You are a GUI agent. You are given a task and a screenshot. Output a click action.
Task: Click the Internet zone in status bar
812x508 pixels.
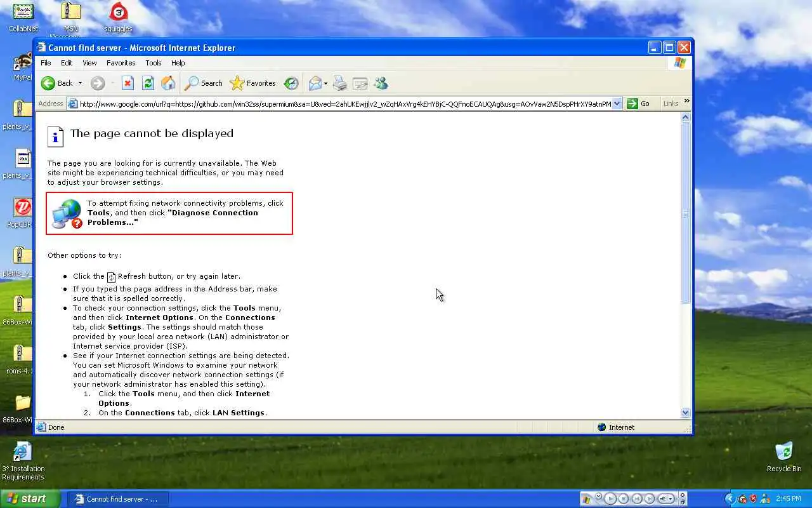coord(616,427)
